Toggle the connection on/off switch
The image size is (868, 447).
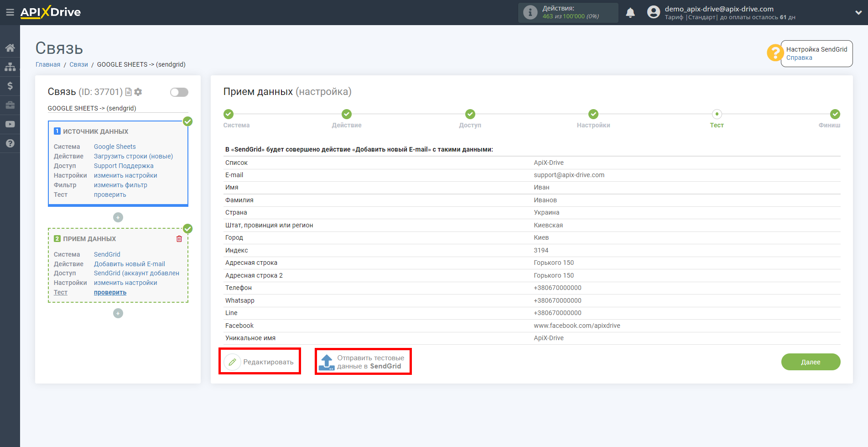click(179, 92)
